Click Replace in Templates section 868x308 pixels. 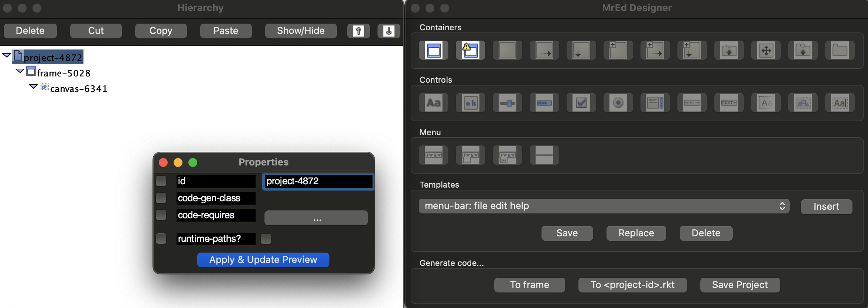click(x=636, y=233)
